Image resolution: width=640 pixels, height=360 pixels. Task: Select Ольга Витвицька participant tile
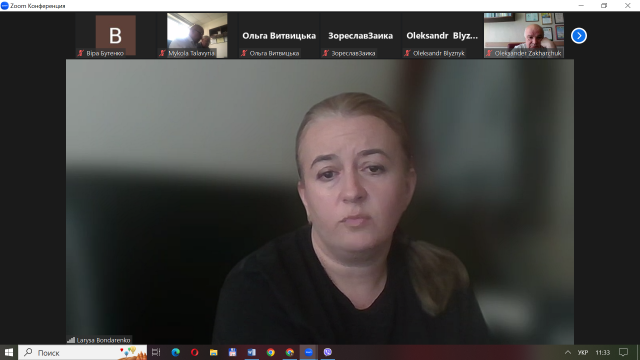(279, 35)
